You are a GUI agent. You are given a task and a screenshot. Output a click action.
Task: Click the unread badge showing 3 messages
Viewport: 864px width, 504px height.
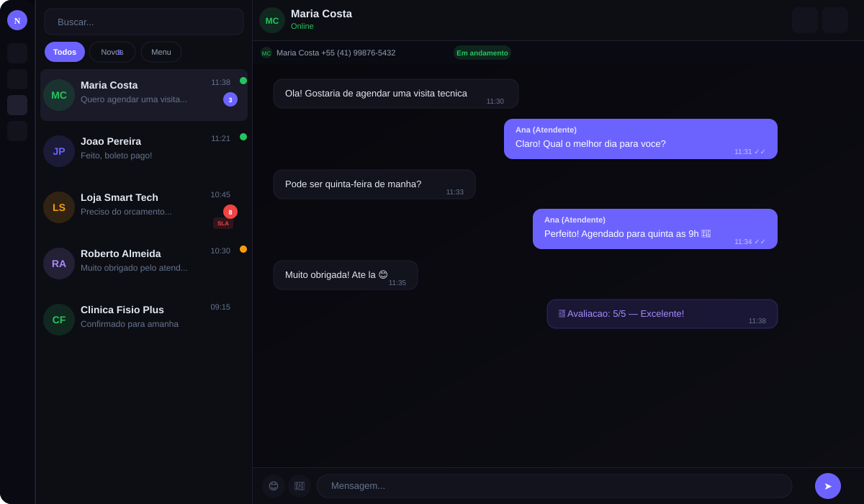point(230,99)
